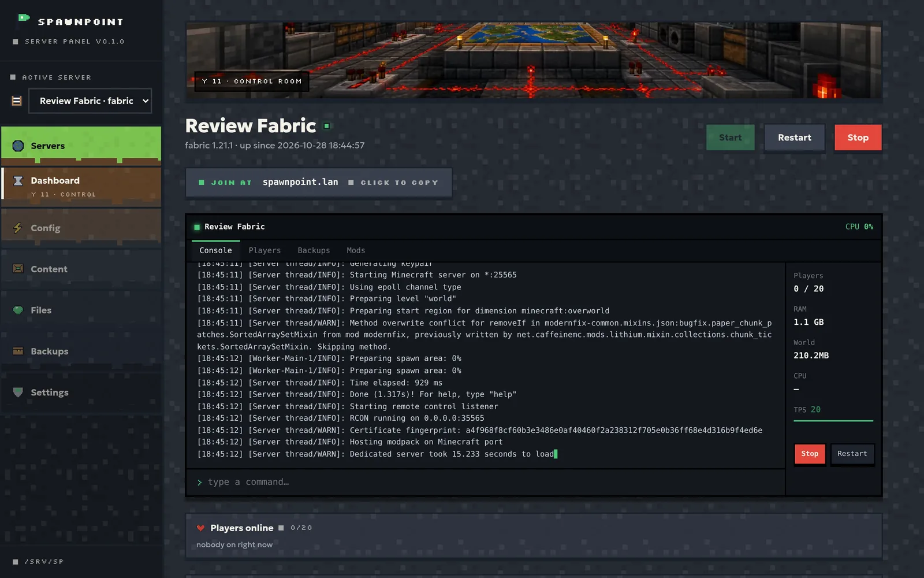The width and height of the screenshot is (924, 578).
Task: Open the Files sidebar page
Action: pyautogui.click(x=81, y=310)
